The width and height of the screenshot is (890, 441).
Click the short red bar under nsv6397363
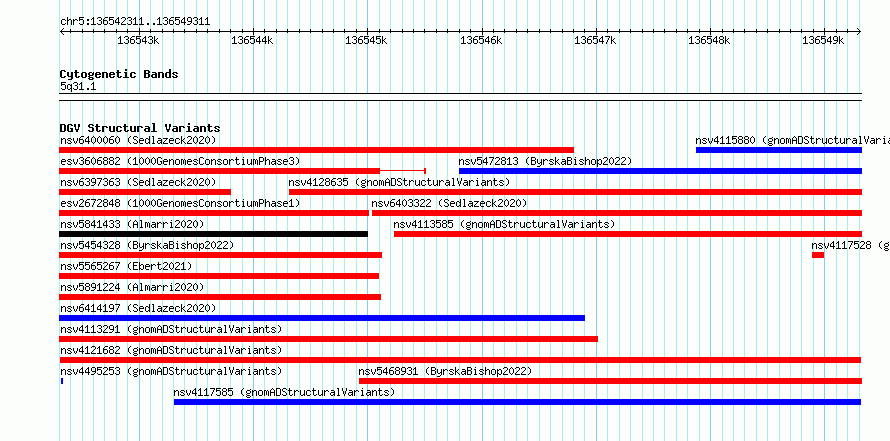click(145, 192)
